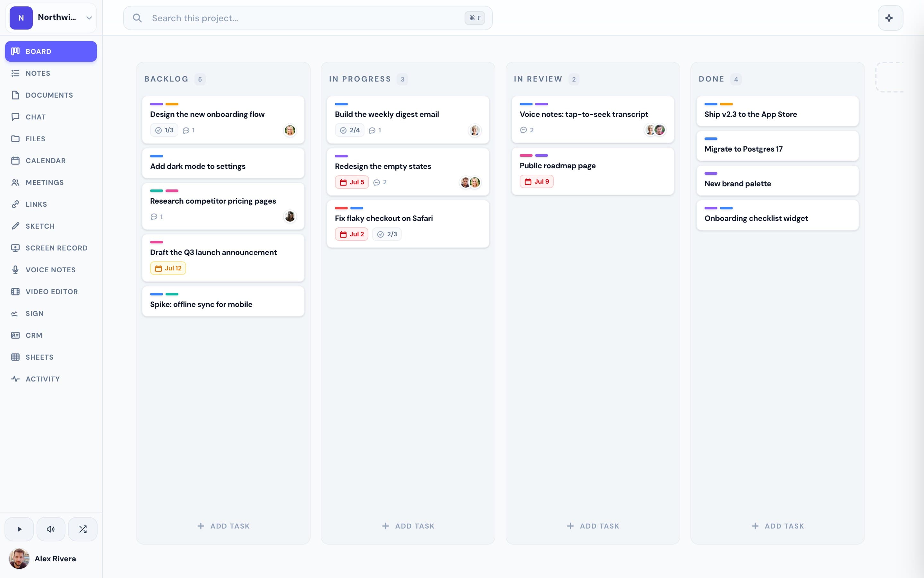The height and width of the screenshot is (578, 924).
Task: Click the Activity pulse icon
Action: [15, 379]
